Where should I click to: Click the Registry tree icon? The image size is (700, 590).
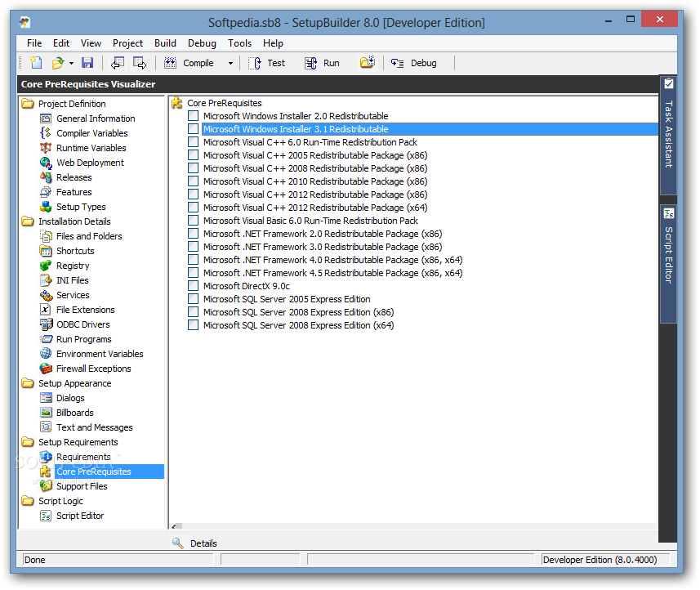46,266
